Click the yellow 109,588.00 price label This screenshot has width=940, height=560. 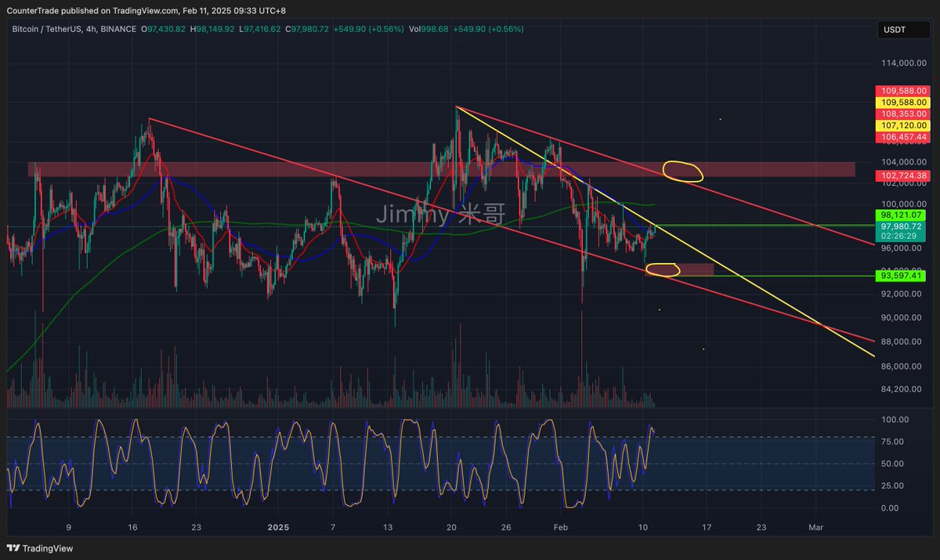click(905, 103)
